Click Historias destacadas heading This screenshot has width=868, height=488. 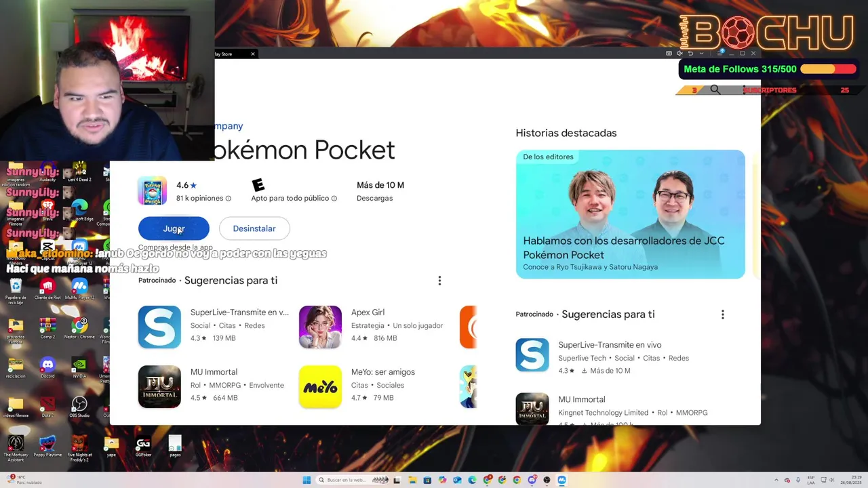566,133
